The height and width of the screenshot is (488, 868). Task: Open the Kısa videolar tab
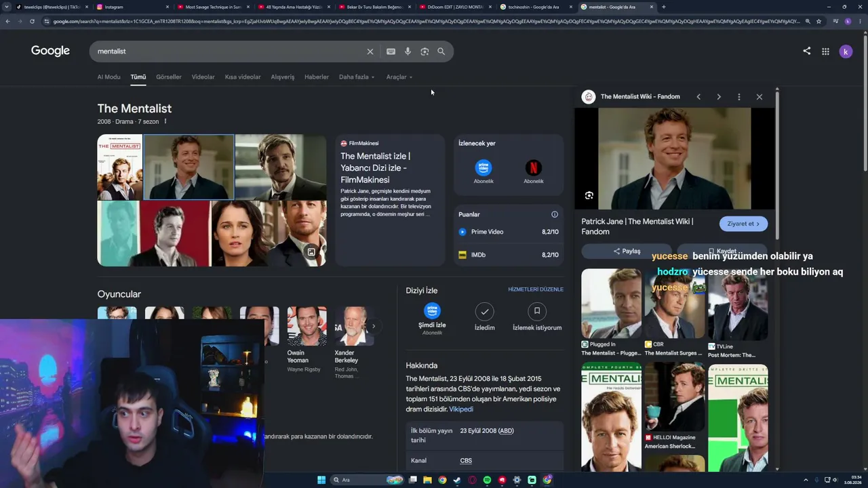click(243, 77)
